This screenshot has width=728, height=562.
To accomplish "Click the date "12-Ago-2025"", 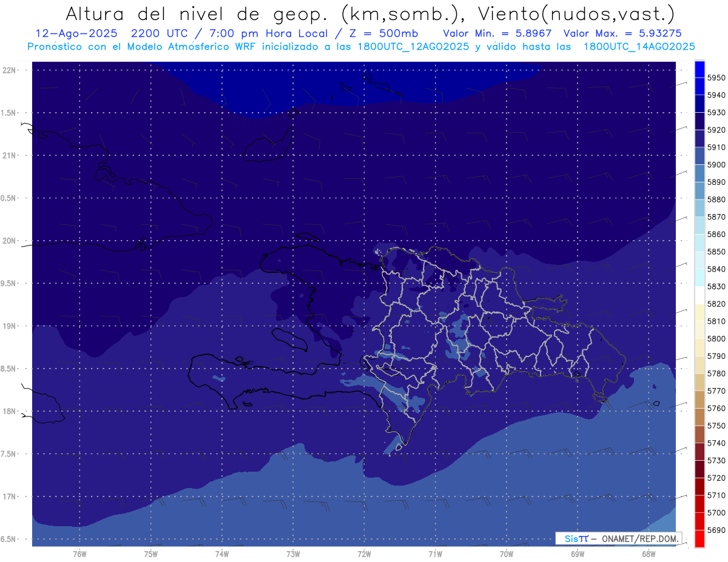I will coord(75,33).
